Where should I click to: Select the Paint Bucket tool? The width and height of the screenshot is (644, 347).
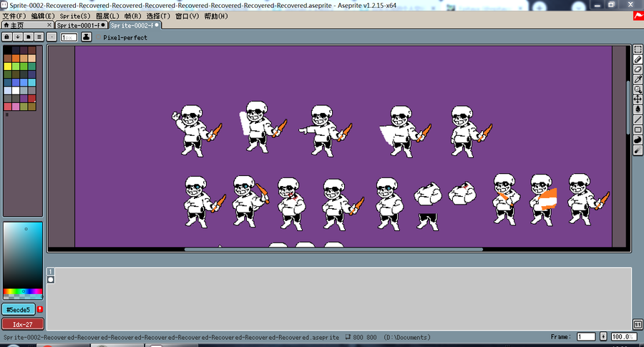point(638,109)
